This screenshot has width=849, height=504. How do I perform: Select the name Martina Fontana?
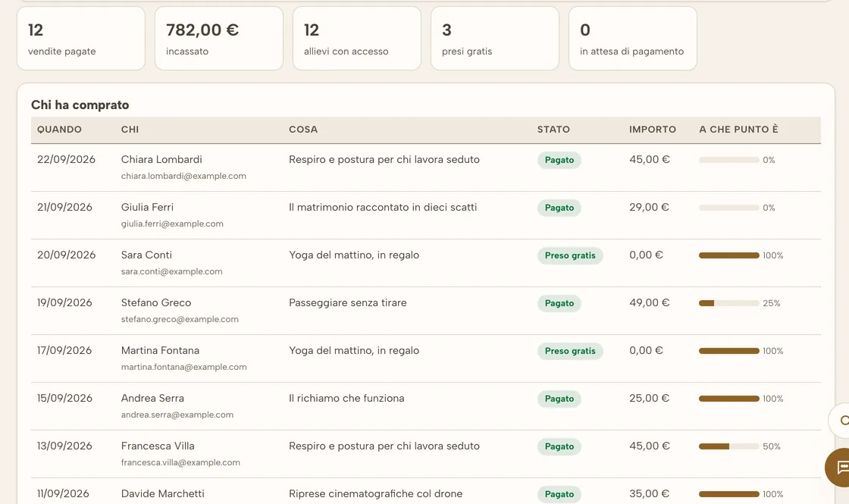(x=160, y=350)
